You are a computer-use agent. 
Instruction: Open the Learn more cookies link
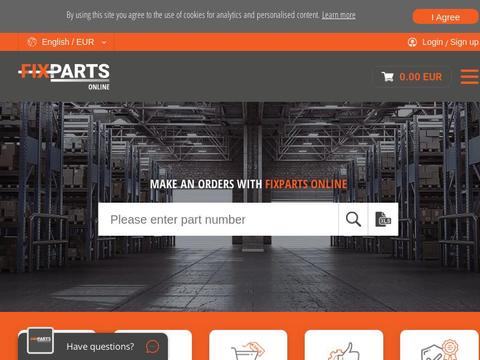click(338, 15)
